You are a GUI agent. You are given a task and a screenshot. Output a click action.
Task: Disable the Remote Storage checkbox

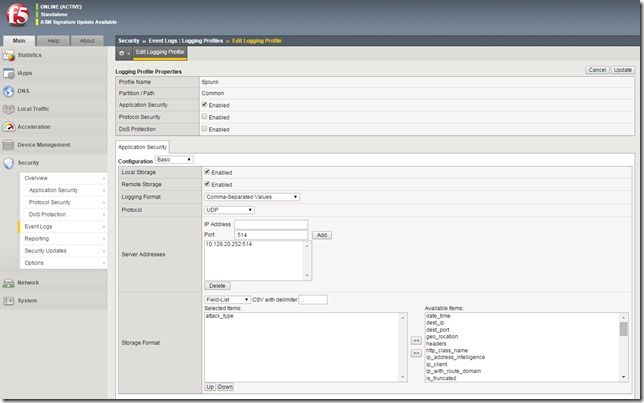(207, 184)
